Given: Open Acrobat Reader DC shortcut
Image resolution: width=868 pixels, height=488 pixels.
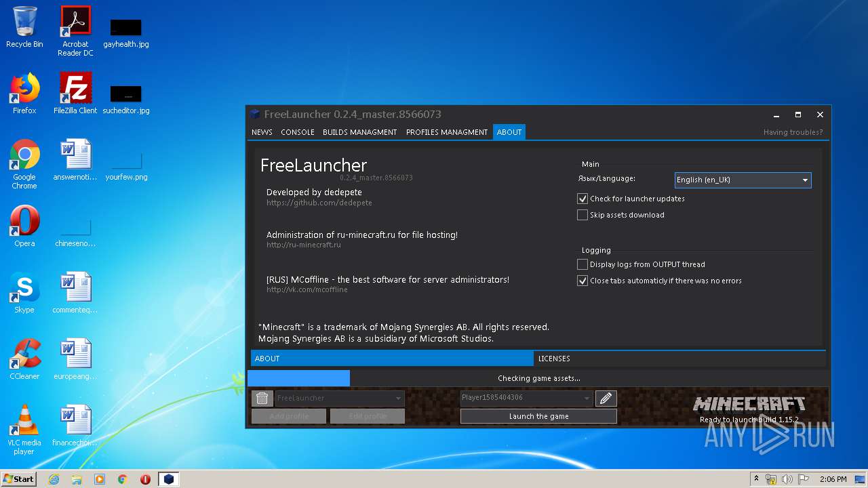Looking at the screenshot, I should coord(75,31).
